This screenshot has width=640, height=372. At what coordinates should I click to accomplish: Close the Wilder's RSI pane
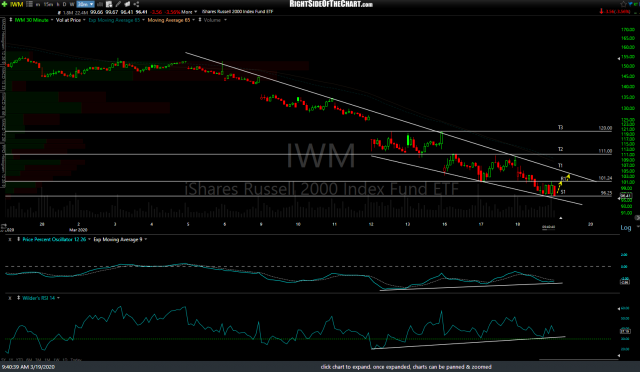10,298
